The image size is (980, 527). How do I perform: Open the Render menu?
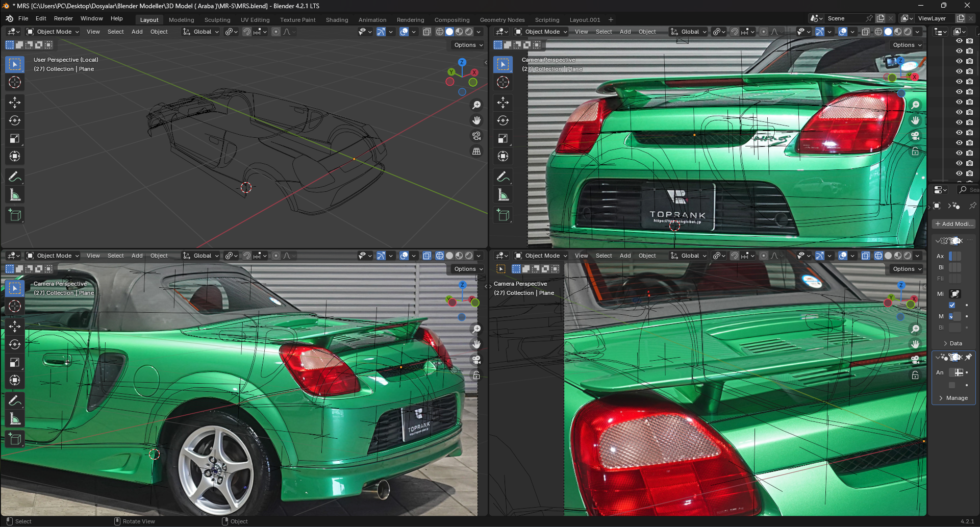[63, 18]
